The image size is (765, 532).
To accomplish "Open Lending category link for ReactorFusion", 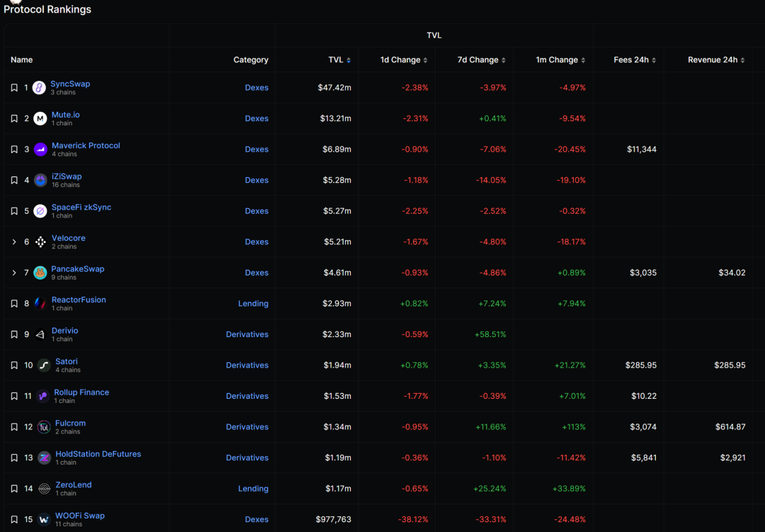I will pyautogui.click(x=253, y=304).
